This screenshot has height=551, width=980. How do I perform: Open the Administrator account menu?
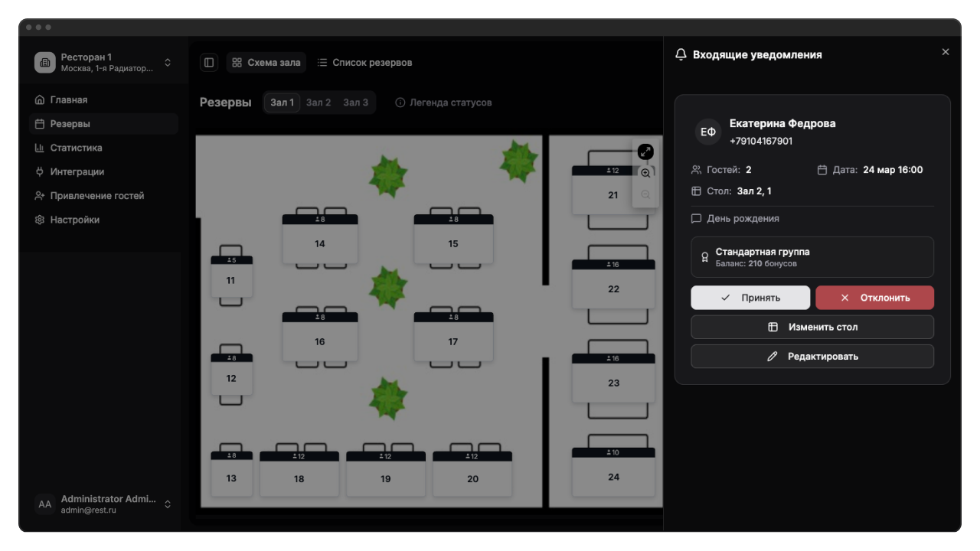point(168,504)
